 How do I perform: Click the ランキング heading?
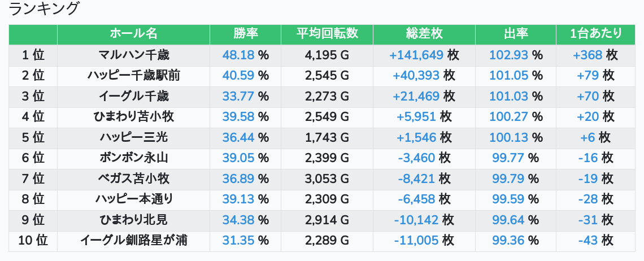[43, 8]
